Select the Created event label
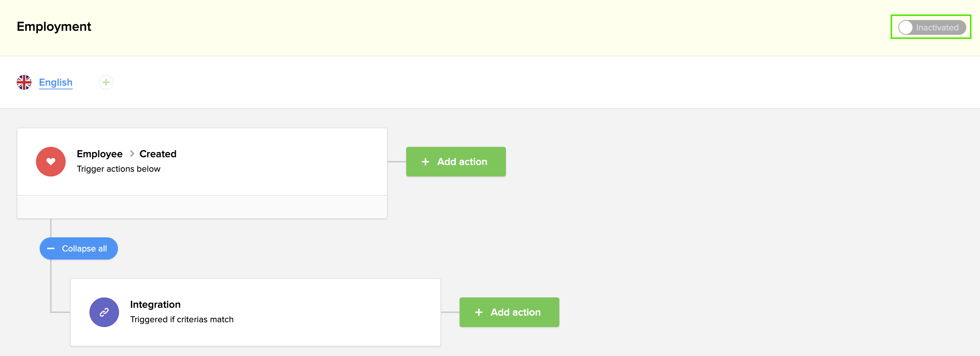 (158, 154)
